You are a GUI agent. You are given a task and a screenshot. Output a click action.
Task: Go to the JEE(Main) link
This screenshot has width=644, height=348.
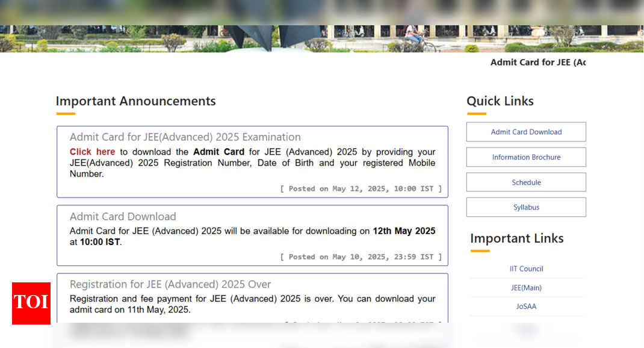coord(526,288)
